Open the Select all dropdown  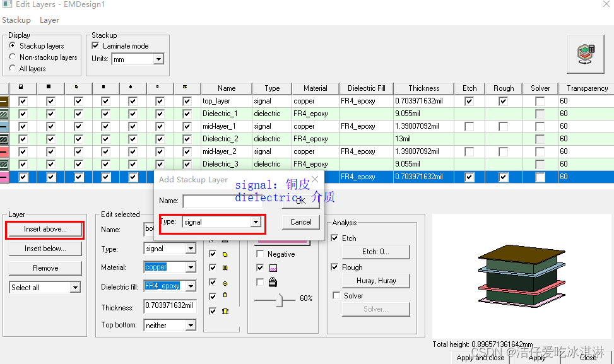point(75,287)
